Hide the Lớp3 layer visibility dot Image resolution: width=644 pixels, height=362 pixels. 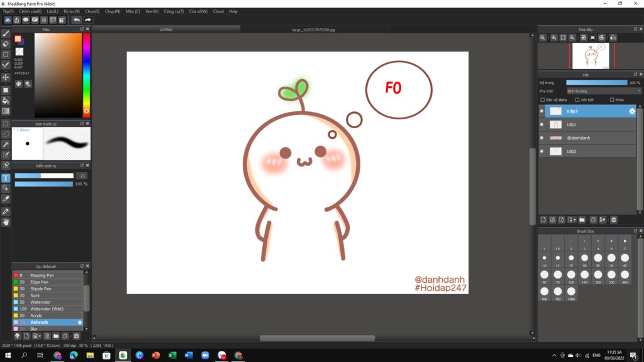[541, 111]
